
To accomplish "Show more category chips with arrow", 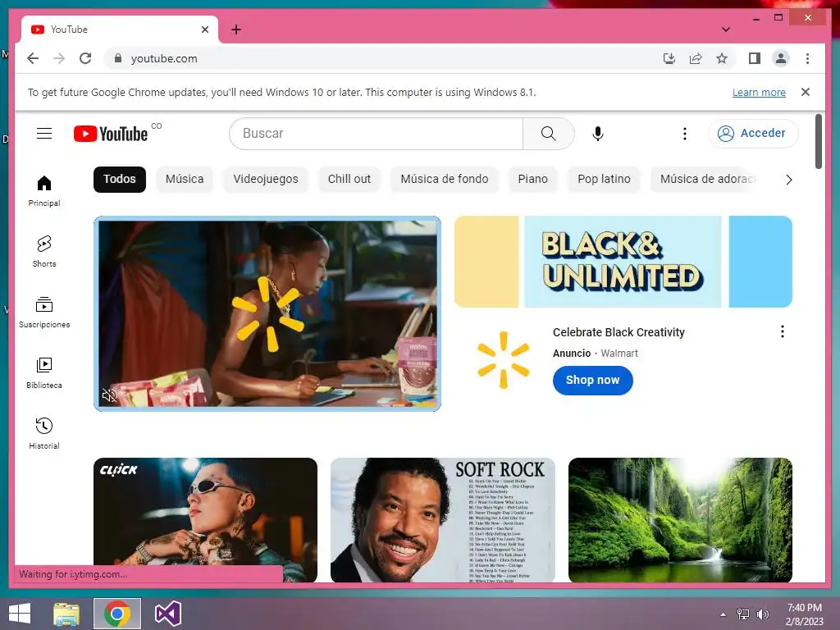I will [x=788, y=180].
